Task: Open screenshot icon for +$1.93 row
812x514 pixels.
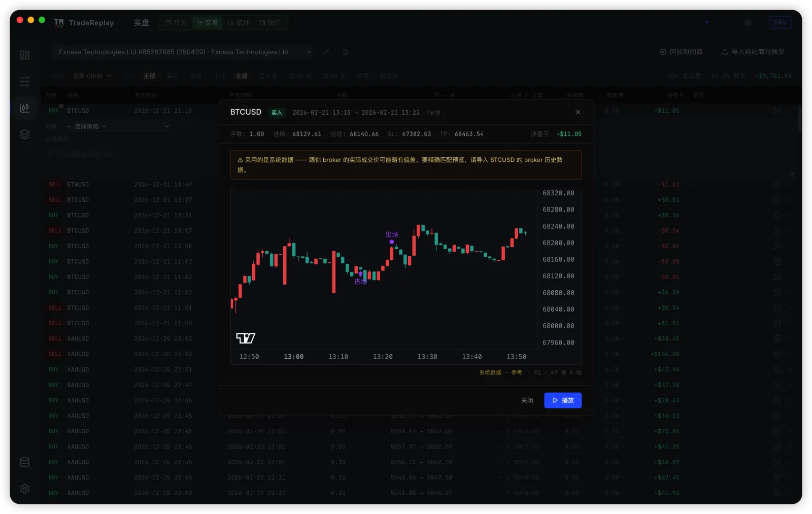Action: (x=776, y=323)
